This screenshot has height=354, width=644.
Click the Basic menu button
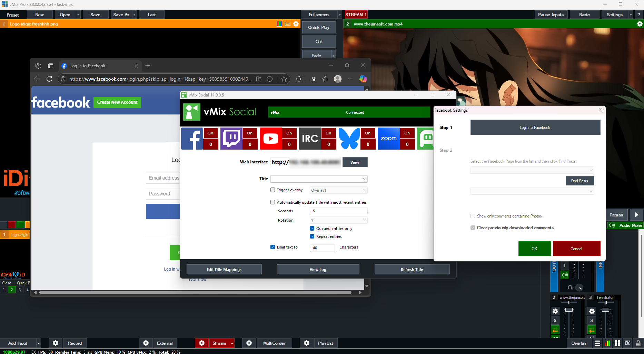(584, 15)
